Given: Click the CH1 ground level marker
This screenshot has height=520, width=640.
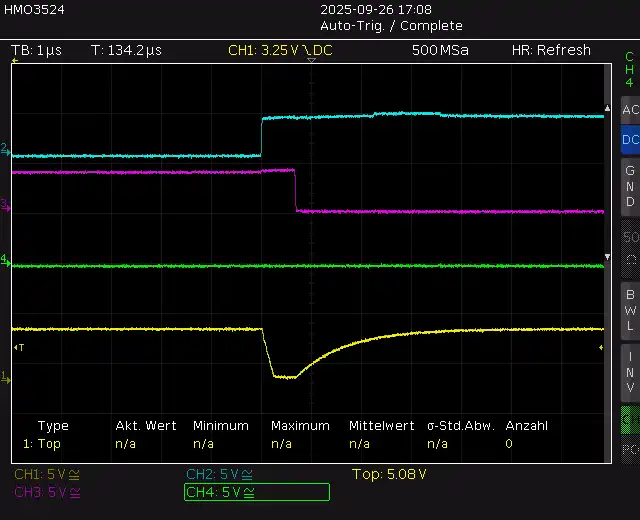Looking at the screenshot, I should point(5,377).
